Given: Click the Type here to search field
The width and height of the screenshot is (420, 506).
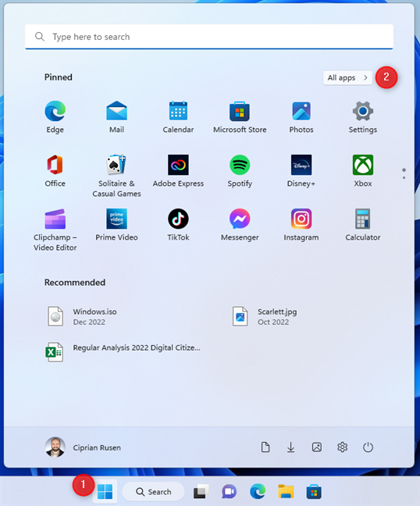Looking at the screenshot, I should coord(209,37).
